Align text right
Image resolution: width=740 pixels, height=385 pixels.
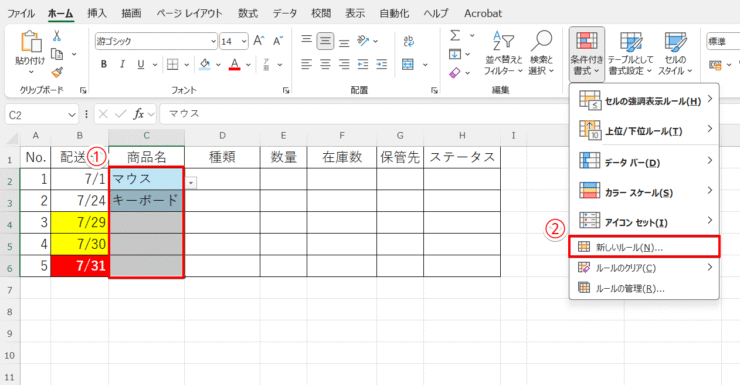(x=344, y=64)
